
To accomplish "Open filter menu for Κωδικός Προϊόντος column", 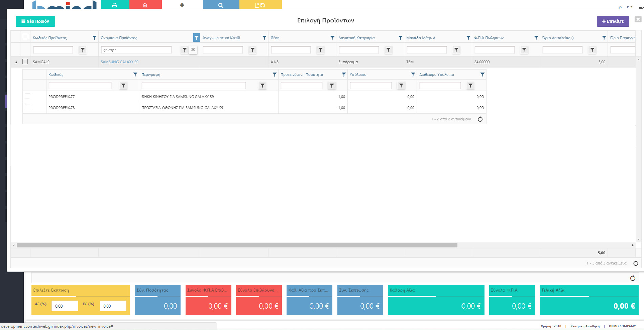I will [x=94, y=38].
